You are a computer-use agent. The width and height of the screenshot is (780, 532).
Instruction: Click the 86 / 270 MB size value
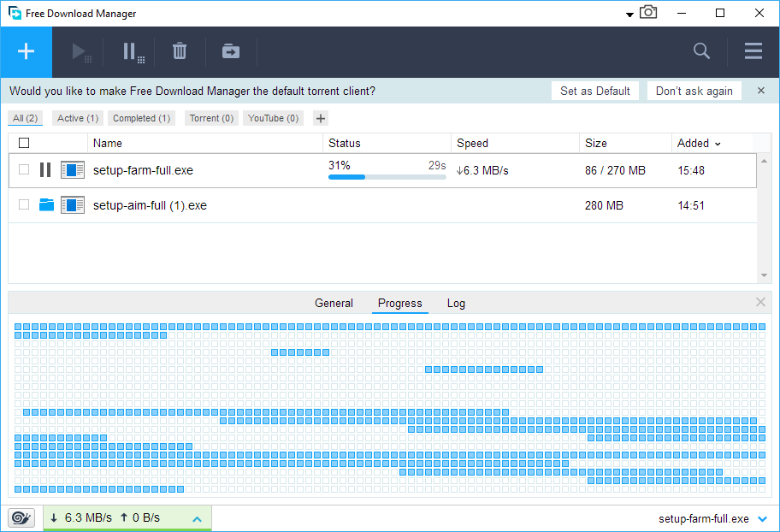tap(615, 170)
